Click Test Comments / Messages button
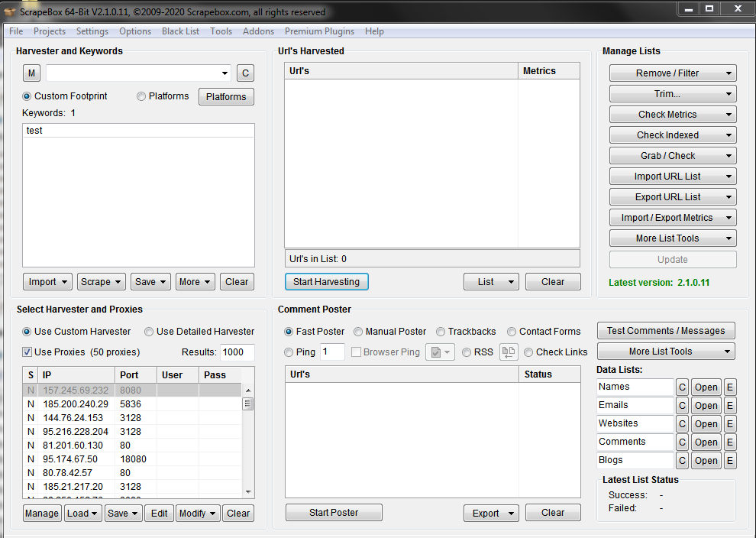The image size is (756, 538). (x=666, y=331)
